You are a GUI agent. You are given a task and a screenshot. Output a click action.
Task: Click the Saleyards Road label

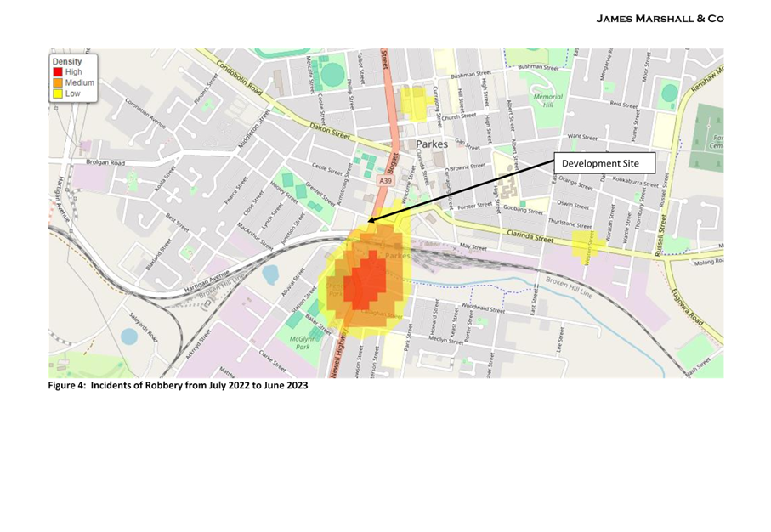click(144, 328)
